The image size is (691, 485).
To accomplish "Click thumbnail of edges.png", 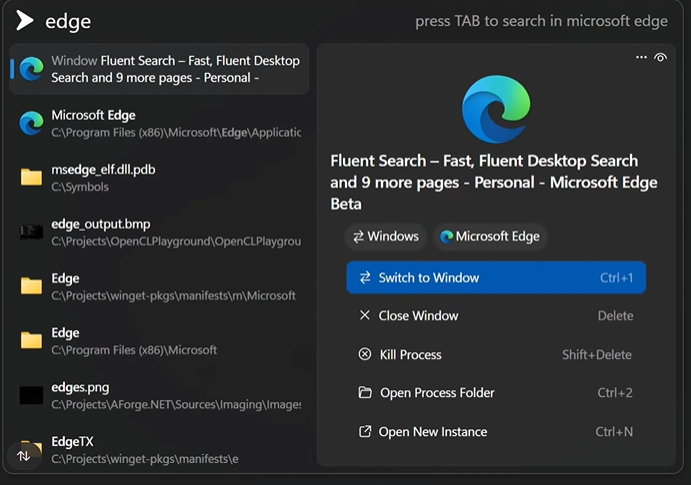I will 31,395.
